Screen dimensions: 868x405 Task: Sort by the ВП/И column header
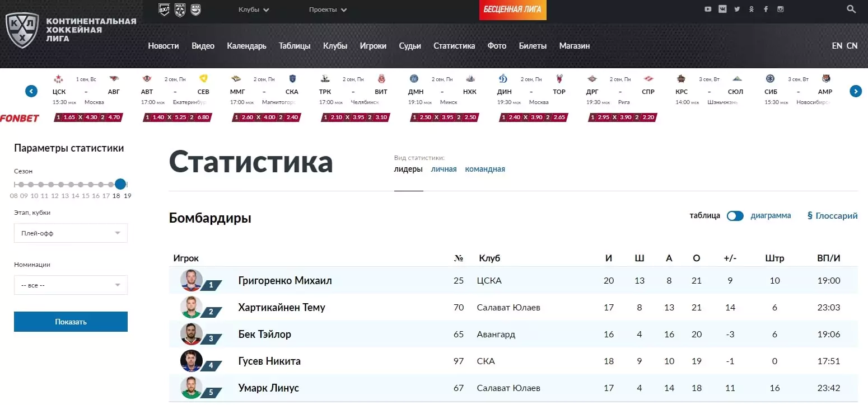pos(829,258)
